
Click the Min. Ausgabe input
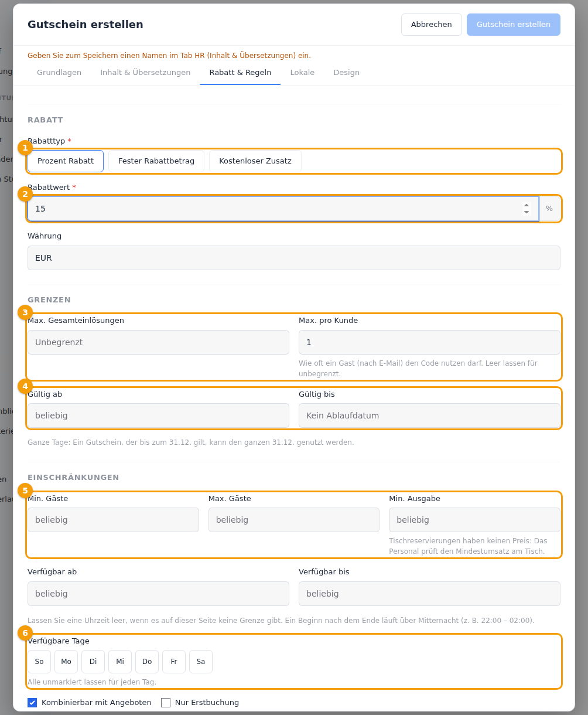click(x=474, y=520)
